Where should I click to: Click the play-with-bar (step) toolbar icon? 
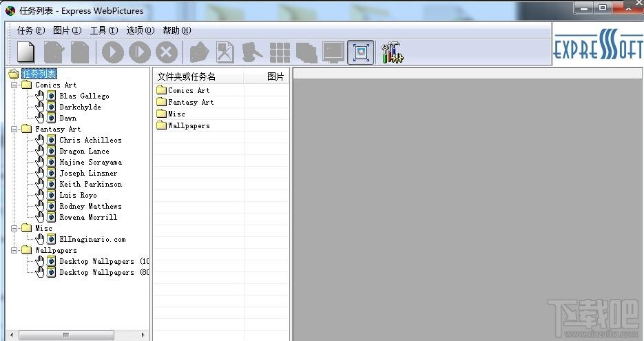click(x=140, y=52)
